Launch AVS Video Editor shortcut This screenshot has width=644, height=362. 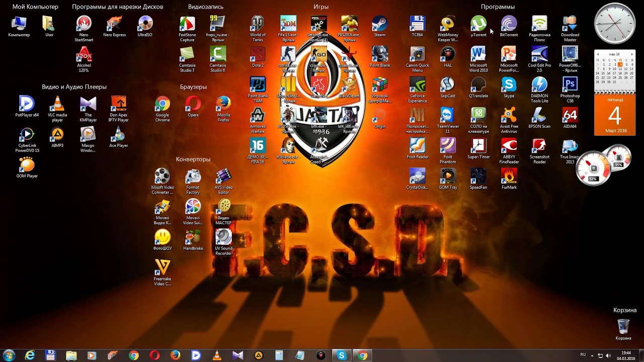[x=223, y=182]
